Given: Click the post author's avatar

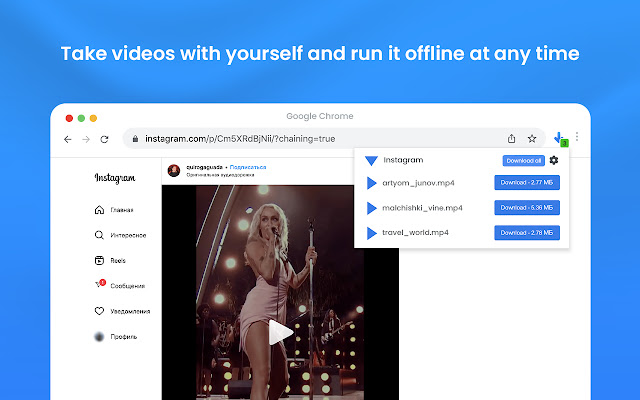Looking at the screenshot, I should click(x=174, y=171).
